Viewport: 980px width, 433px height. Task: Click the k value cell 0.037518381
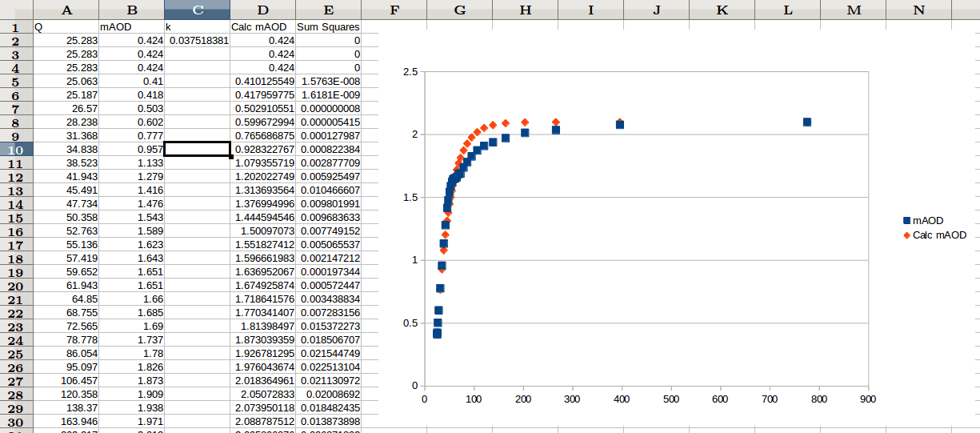coord(197,41)
